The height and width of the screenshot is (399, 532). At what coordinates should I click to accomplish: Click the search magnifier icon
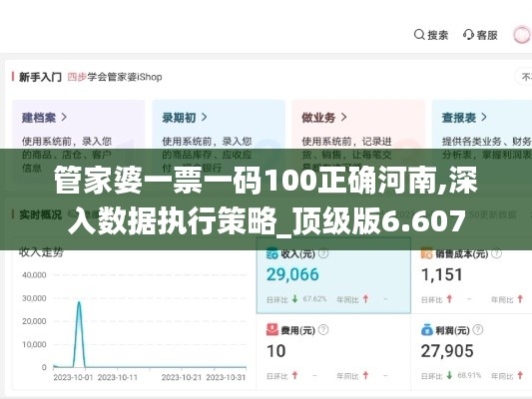pos(419,35)
